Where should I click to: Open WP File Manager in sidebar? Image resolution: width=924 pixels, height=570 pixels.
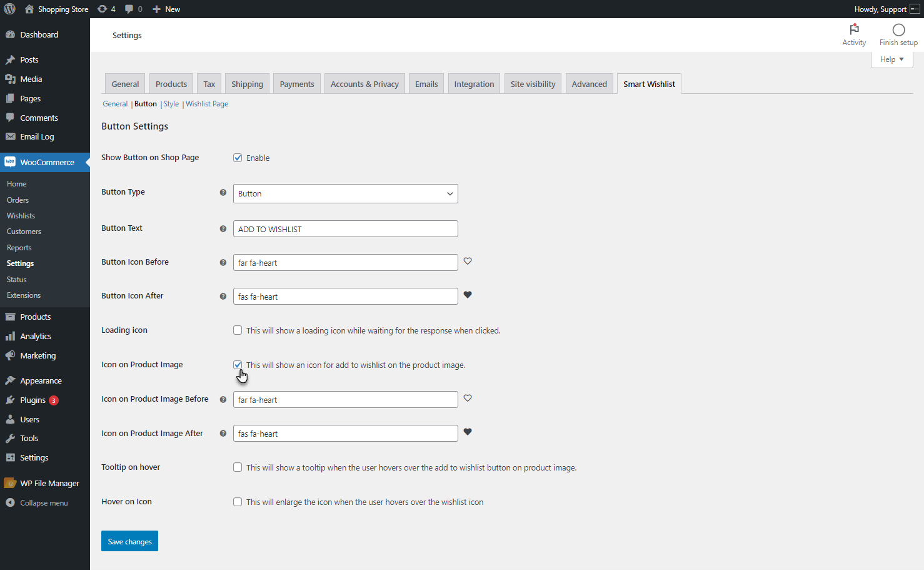click(45, 483)
